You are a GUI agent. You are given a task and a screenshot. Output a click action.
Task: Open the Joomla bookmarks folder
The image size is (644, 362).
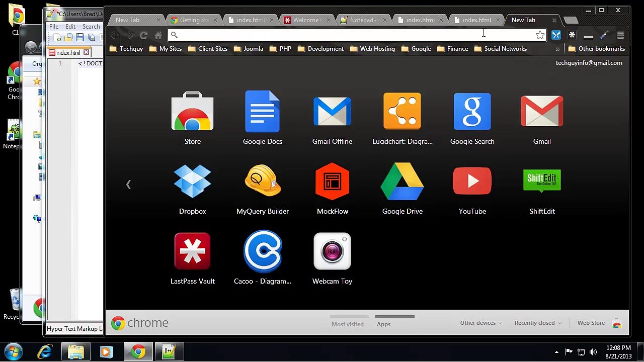point(249,49)
